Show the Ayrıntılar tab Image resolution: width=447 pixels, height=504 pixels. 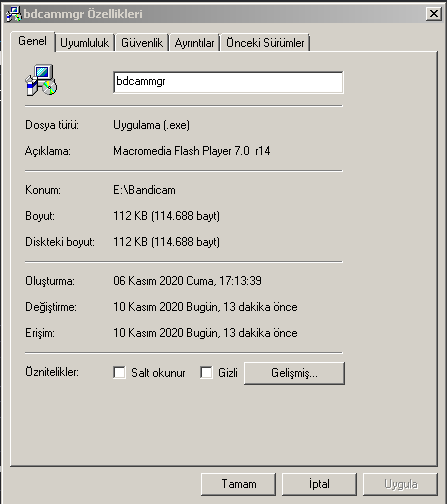click(x=194, y=43)
